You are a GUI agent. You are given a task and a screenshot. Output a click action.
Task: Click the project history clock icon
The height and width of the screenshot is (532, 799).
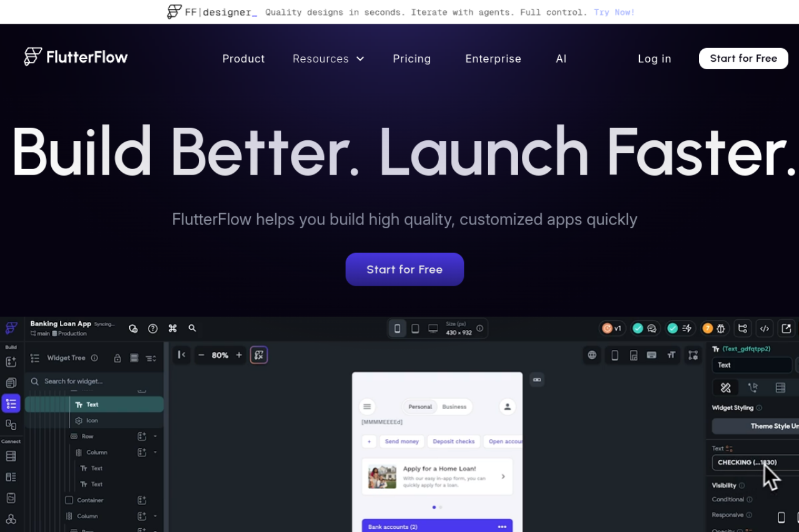click(133, 328)
